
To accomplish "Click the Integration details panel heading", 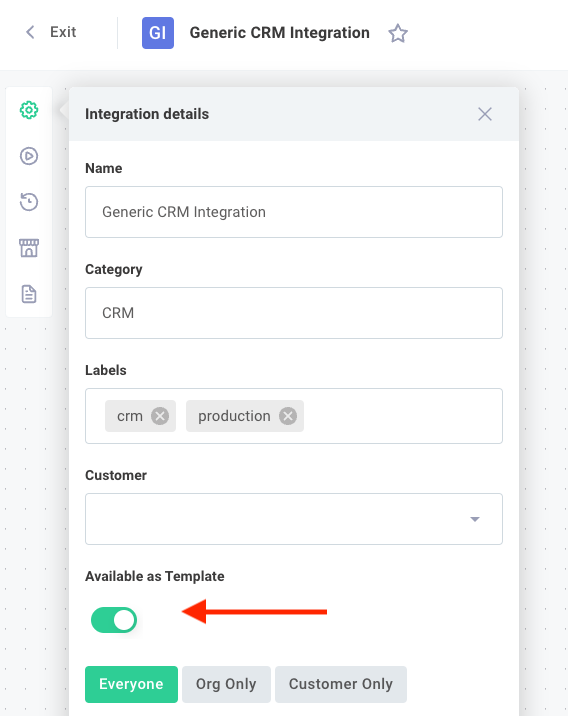I will [x=147, y=114].
